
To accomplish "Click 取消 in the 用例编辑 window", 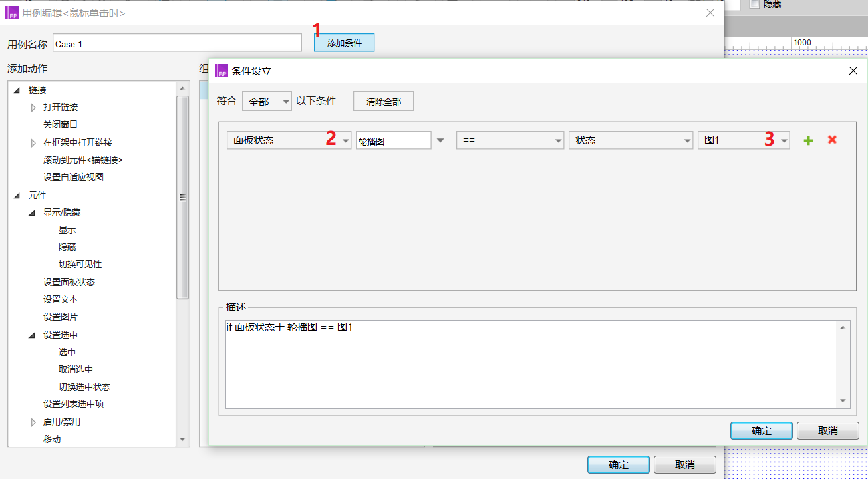I will pos(685,464).
